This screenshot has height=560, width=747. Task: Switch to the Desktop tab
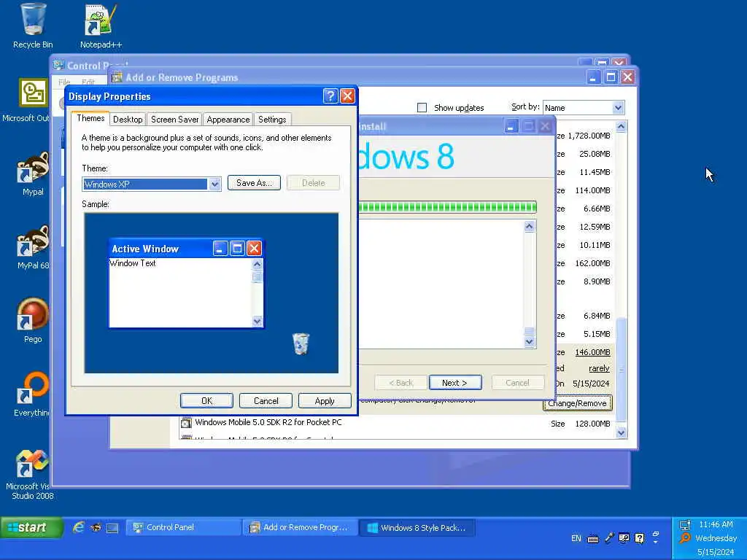[128, 120]
